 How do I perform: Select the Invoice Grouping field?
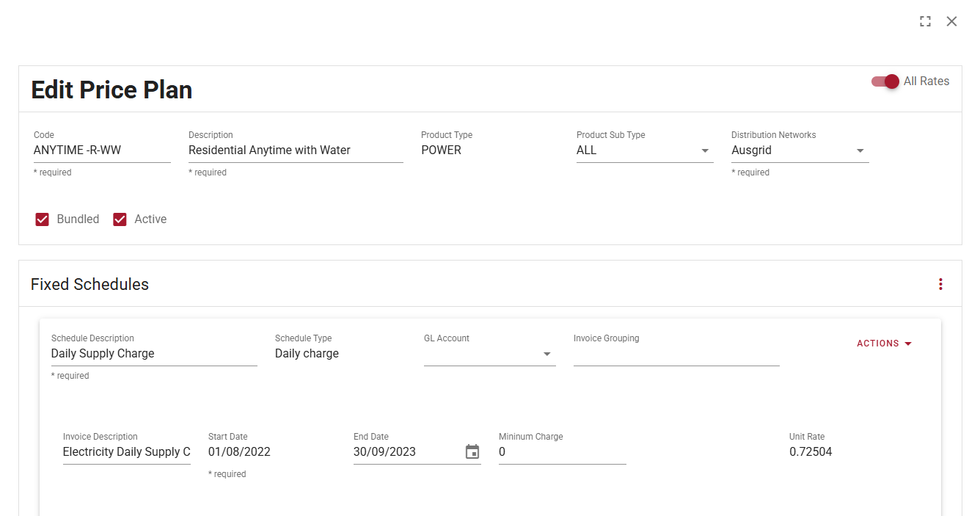point(676,354)
